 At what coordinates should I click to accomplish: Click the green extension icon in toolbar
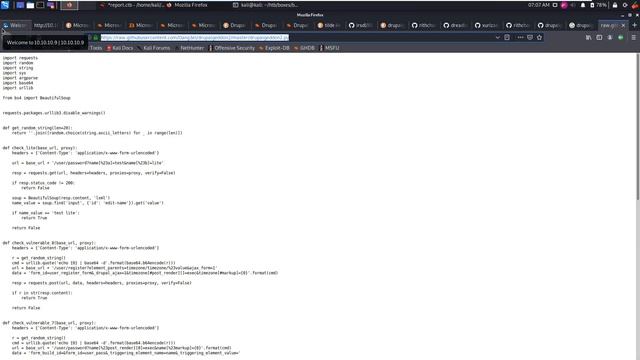[x=620, y=38]
